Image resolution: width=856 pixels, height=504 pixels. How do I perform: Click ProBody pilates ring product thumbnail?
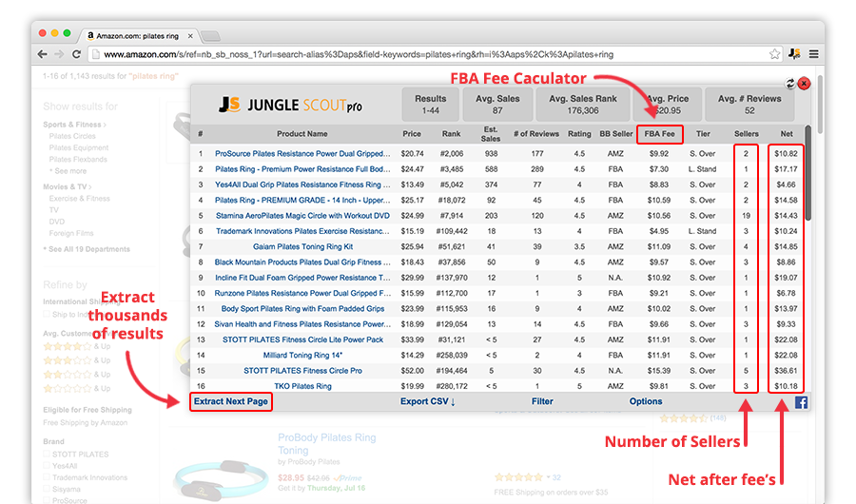tap(221, 479)
